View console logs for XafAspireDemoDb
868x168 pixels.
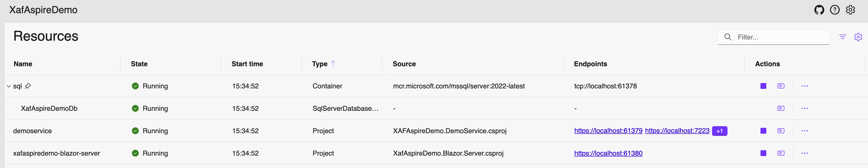click(781, 108)
